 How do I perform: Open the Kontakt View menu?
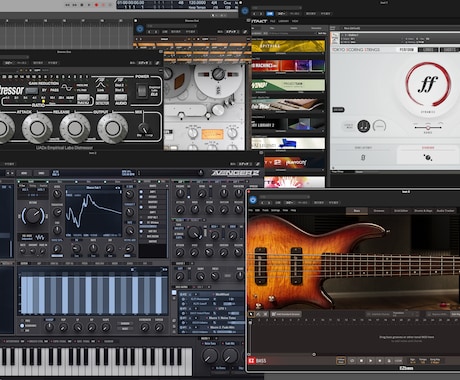(x=295, y=21)
